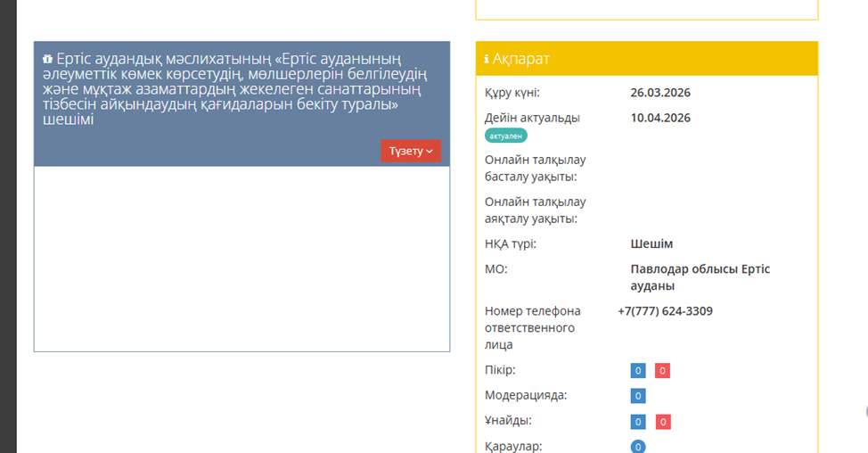Image resolution: width=868 pixels, height=453 pixels.
Task: Click the teal актуален status badge
Action: click(506, 136)
